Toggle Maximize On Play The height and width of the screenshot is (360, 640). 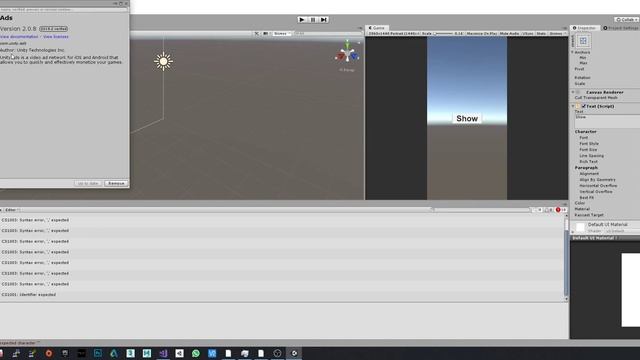[x=482, y=33]
